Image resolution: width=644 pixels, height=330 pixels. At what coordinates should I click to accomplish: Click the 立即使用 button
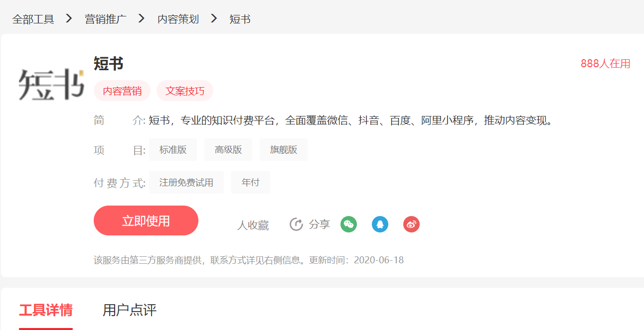(146, 220)
